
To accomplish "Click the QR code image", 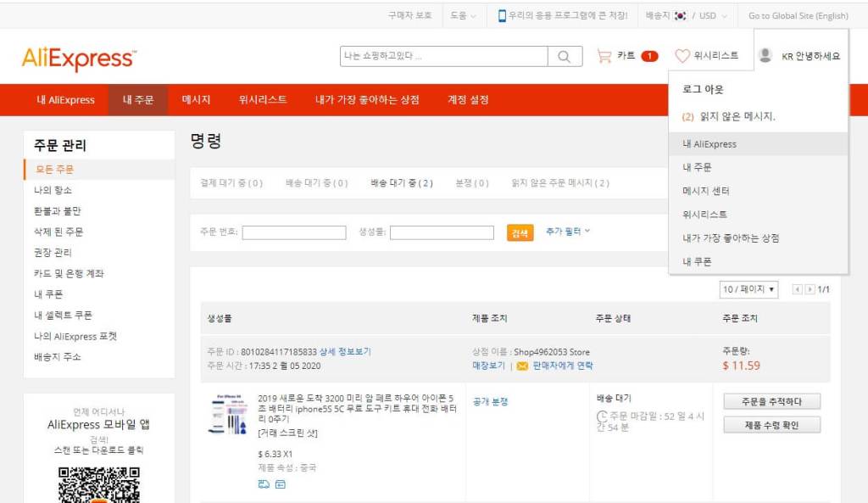I will click(99, 484).
